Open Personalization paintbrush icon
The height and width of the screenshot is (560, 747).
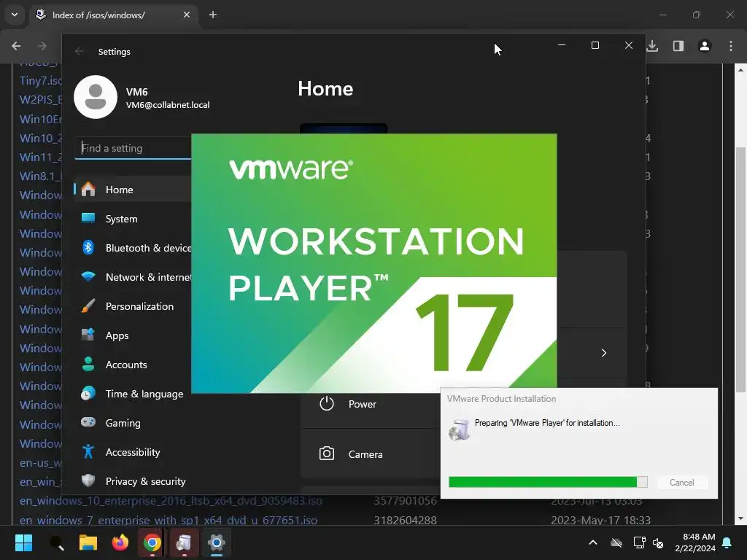click(88, 306)
